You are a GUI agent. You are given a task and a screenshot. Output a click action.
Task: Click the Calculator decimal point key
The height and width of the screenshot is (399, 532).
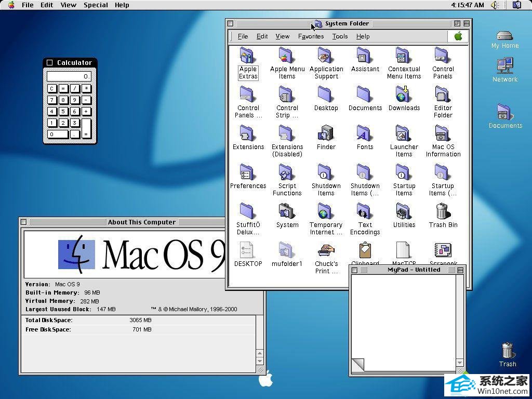tap(75, 134)
